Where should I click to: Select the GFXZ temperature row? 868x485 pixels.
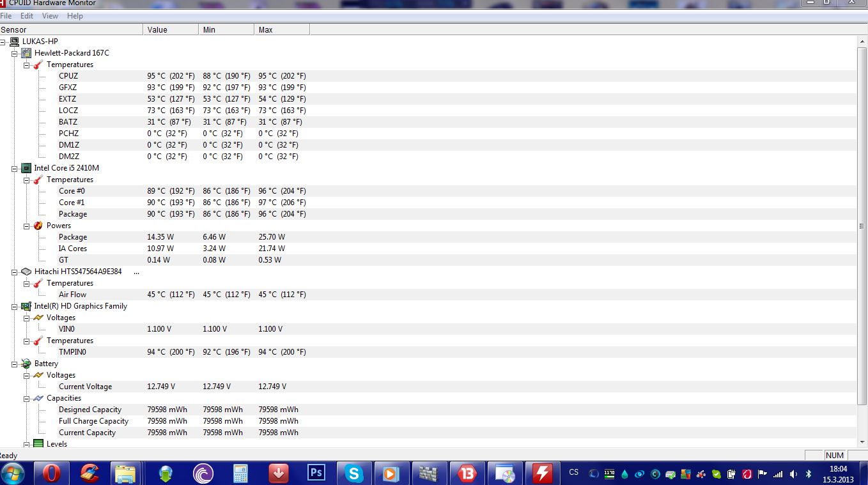tap(428, 88)
